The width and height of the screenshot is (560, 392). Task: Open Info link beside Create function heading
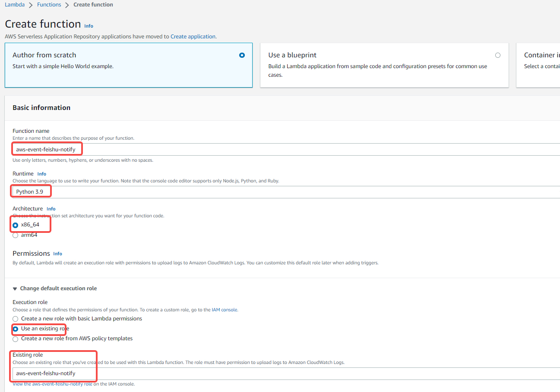[x=89, y=26]
